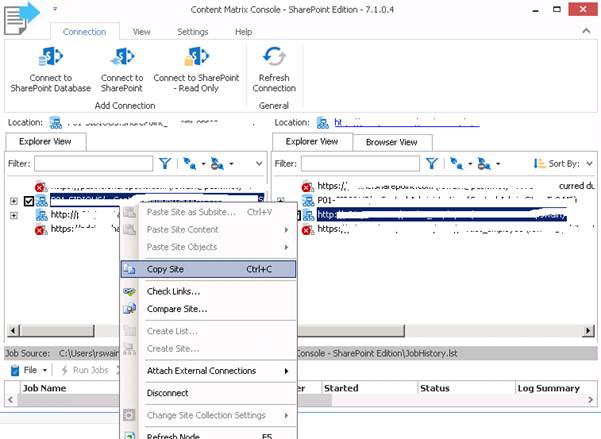Select highlighted http node in right tree

tap(442, 215)
